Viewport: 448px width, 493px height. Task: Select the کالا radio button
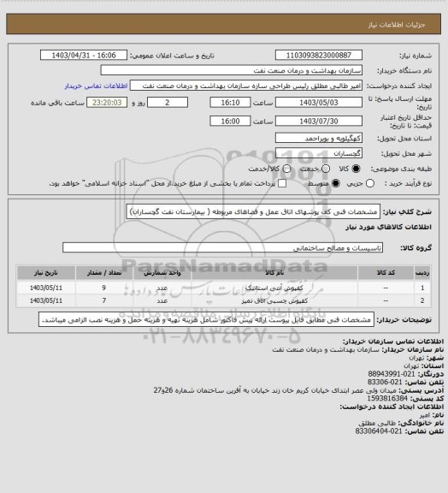click(x=356, y=169)
